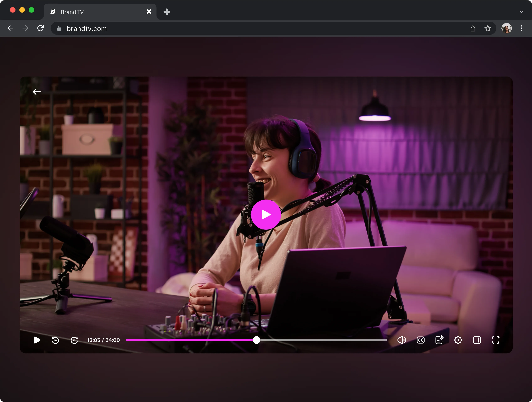Rewind the video by 10 seconds
532x402 pixels.
pyautogui.click(x=55, y=340)
